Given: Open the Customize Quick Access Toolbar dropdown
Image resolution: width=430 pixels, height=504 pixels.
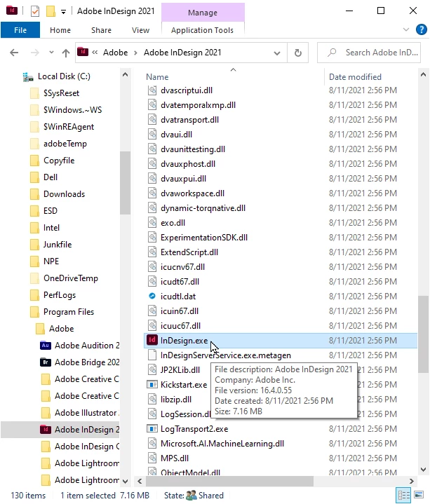Looking at the screenshot, I should 63,12.
